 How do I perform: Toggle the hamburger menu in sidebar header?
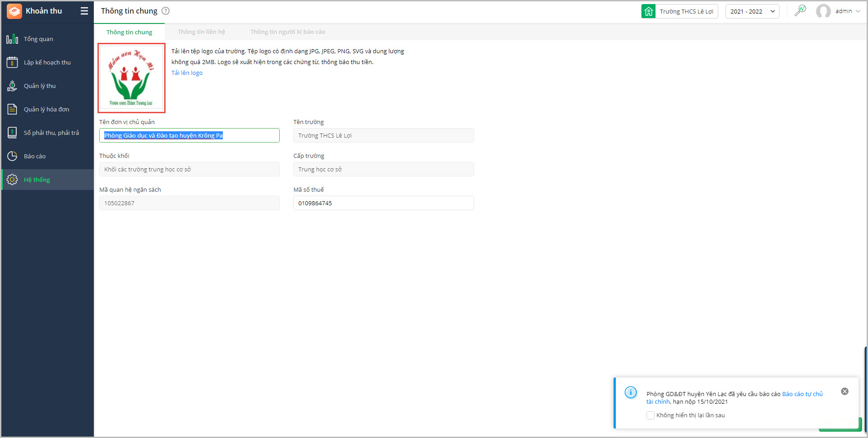coord(84,11)
